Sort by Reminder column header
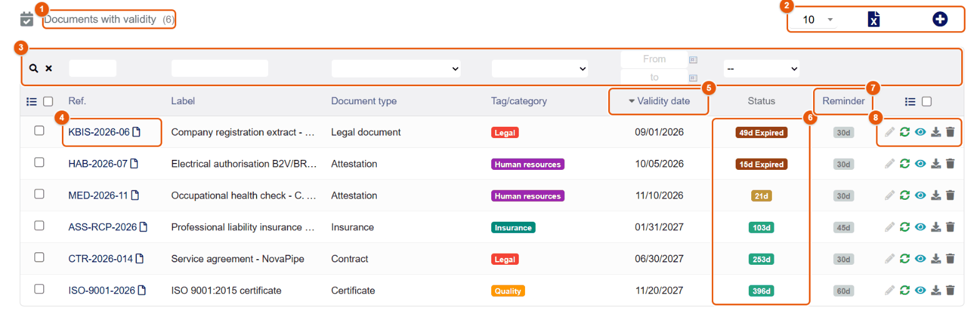Viewport: 980px width, 311px height. point(843,101)
